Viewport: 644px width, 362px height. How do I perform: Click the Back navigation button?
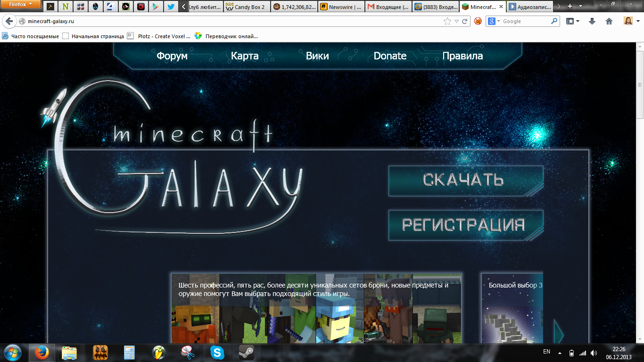click(9, 21)
